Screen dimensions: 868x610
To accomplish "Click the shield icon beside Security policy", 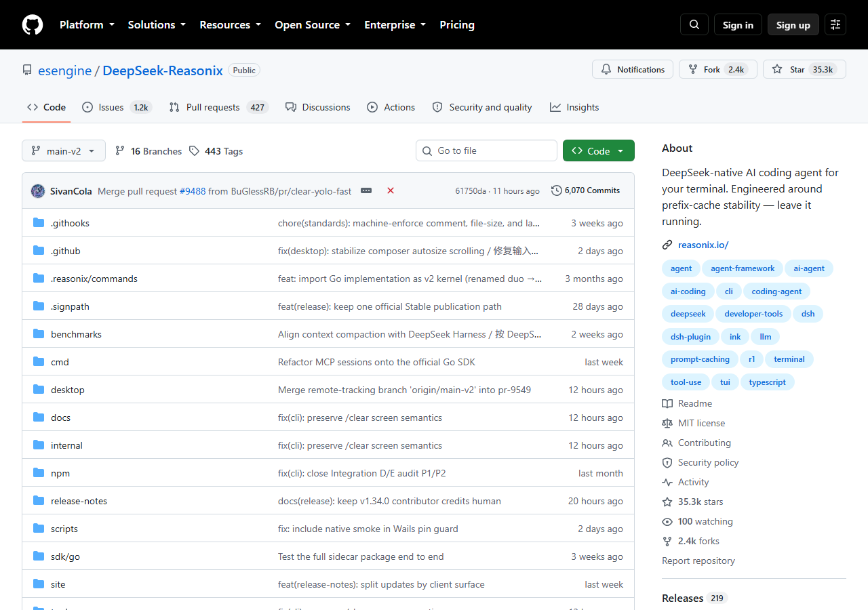I will point(667,463).
